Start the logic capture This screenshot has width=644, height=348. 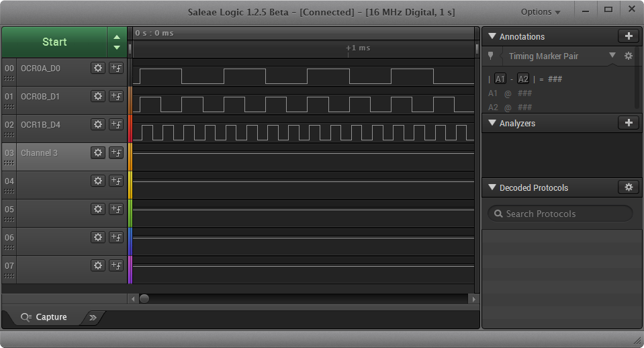(x=54, y=42)
